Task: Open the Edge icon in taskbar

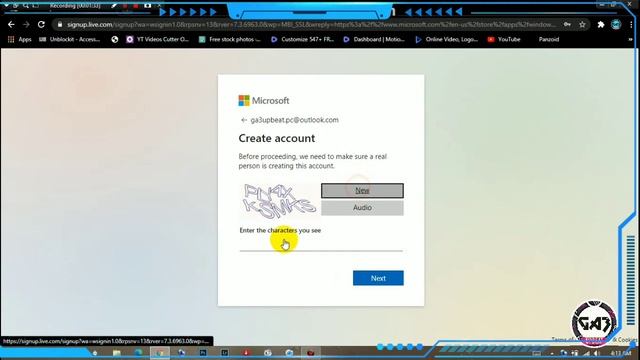Action: [x=138, y=353]
